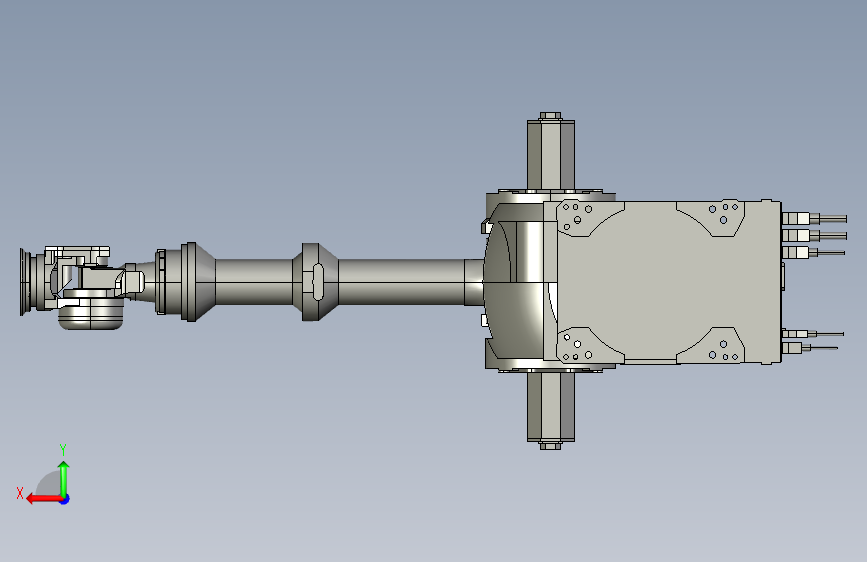Select the hex bolt on top of the upper cylinder
Screen dimensions: 867x562
point(550,116)
